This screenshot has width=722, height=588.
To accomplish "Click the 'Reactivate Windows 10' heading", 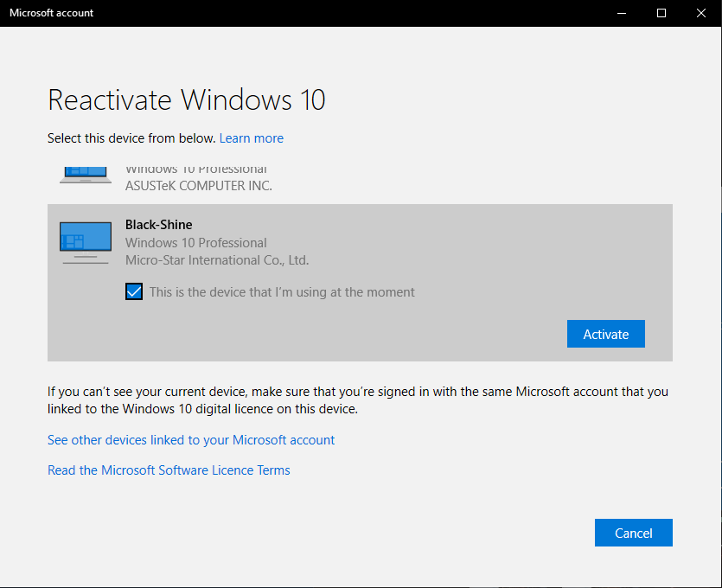I will tap(187, 99).
